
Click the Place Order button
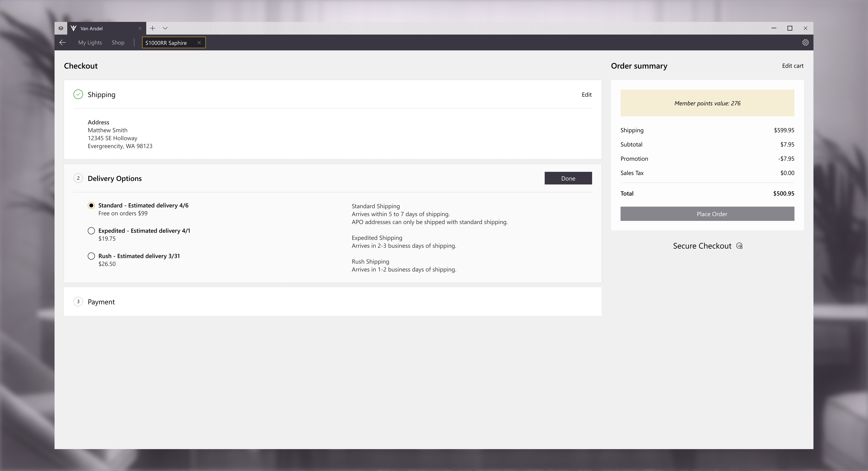pos(707,214)
